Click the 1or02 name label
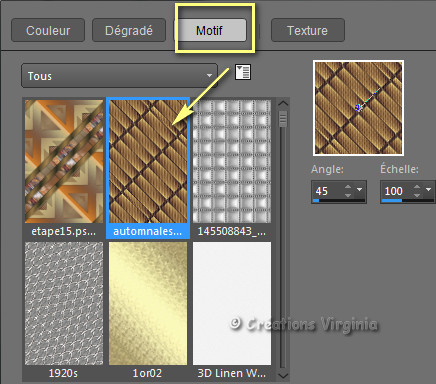 pyautogui.click(x=147, y=373)
